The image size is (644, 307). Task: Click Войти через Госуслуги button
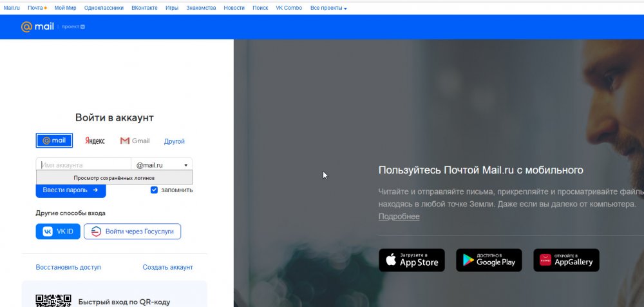[132, 232]
